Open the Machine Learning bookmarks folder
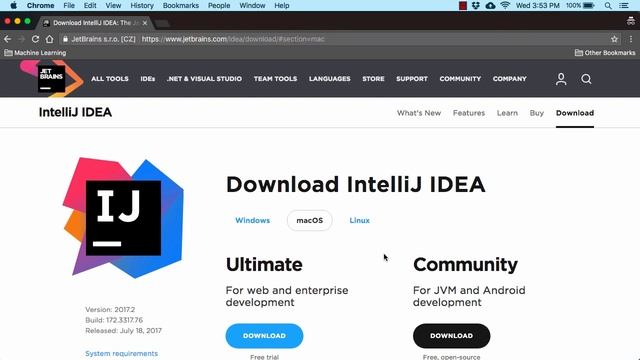Viewport: 640px width, 360px height. pos(35,53)
